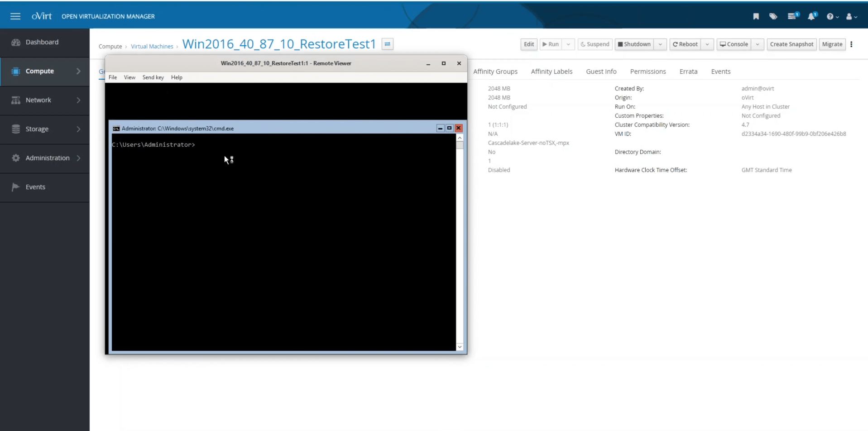Image resolution: width=868 pixels, height=431 pixels.
Task: Expand the Compute sidebar section
Action: pyautogui.click(x=45, y=71)
